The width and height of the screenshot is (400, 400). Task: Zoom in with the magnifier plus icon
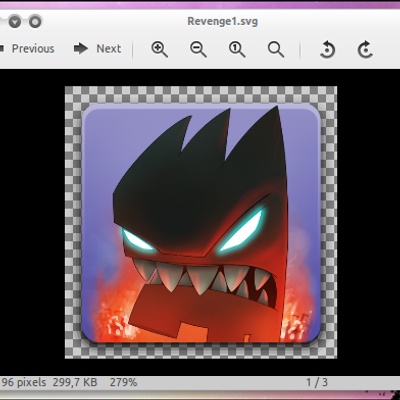click(x=160, y=49)
